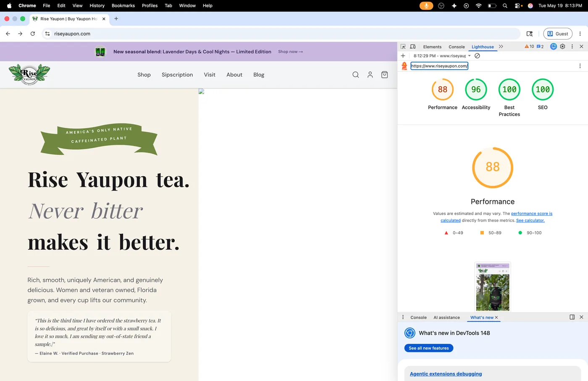This screenshot has width=588, height=381.
Task: Open the Blog navigation item
Action: point(259,75)
